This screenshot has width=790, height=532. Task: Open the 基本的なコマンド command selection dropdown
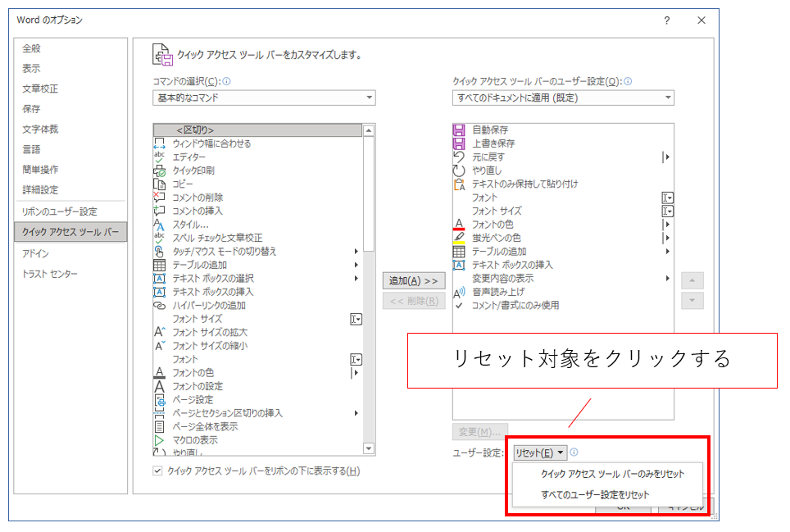[264, 98]
